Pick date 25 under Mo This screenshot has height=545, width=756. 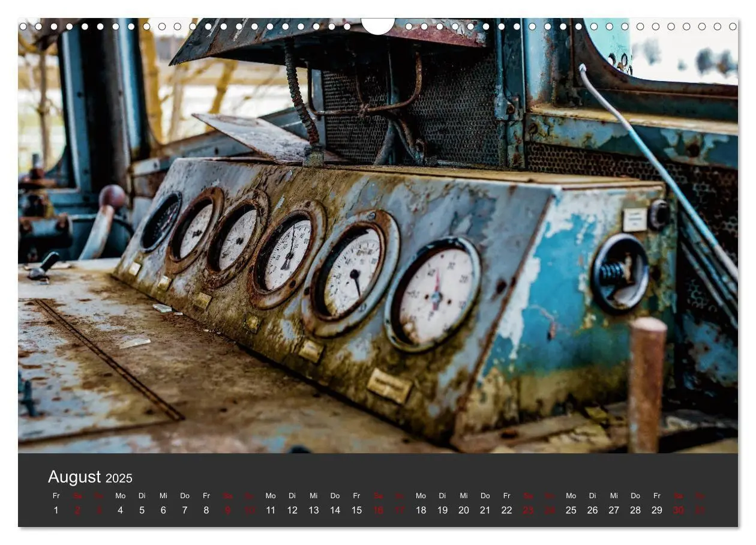[571, 510]
